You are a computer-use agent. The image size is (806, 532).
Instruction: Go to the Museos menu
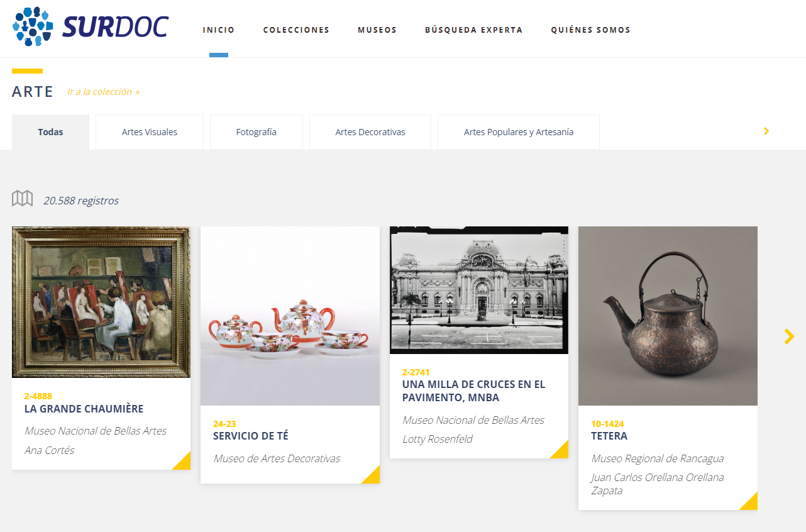point(377,30)
